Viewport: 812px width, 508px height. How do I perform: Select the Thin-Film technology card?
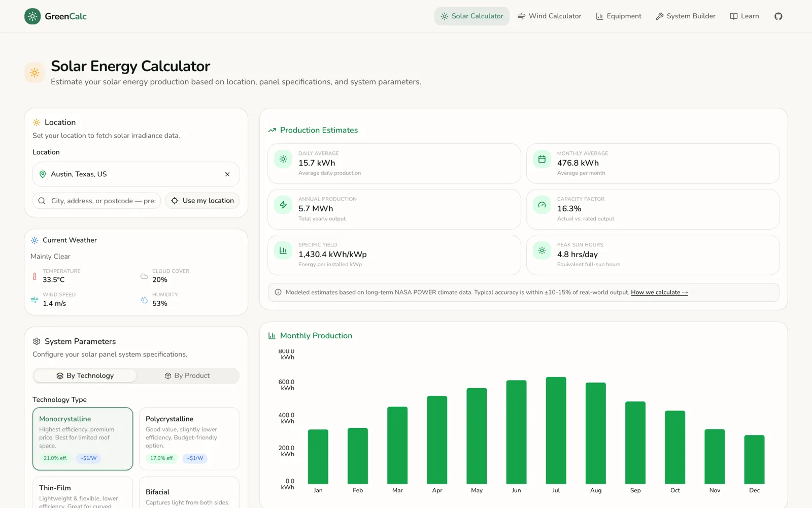(x=83, y=493)
